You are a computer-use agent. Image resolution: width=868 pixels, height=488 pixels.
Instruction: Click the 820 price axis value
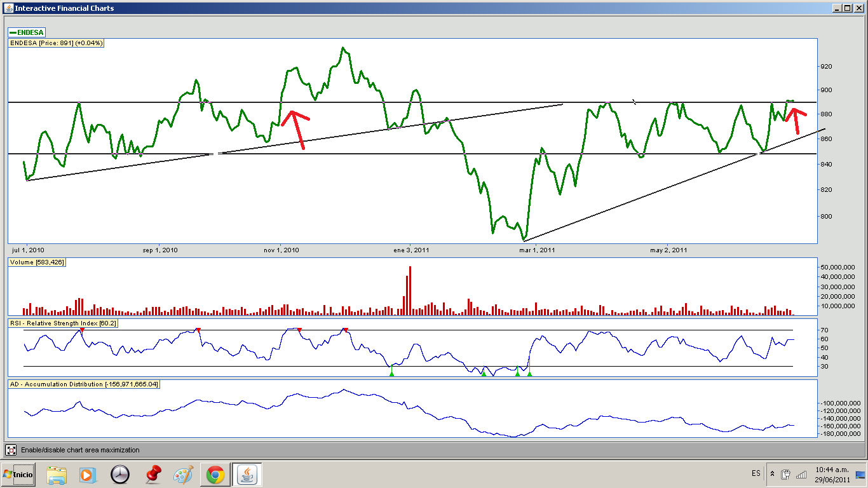pyautogui.click(x=826, y=190)
